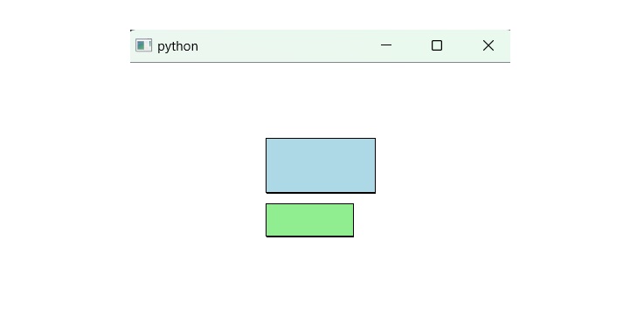644x336 pixels.
Task: Click the title bar between minimize and maximize buttons
Action: (412, 45)
